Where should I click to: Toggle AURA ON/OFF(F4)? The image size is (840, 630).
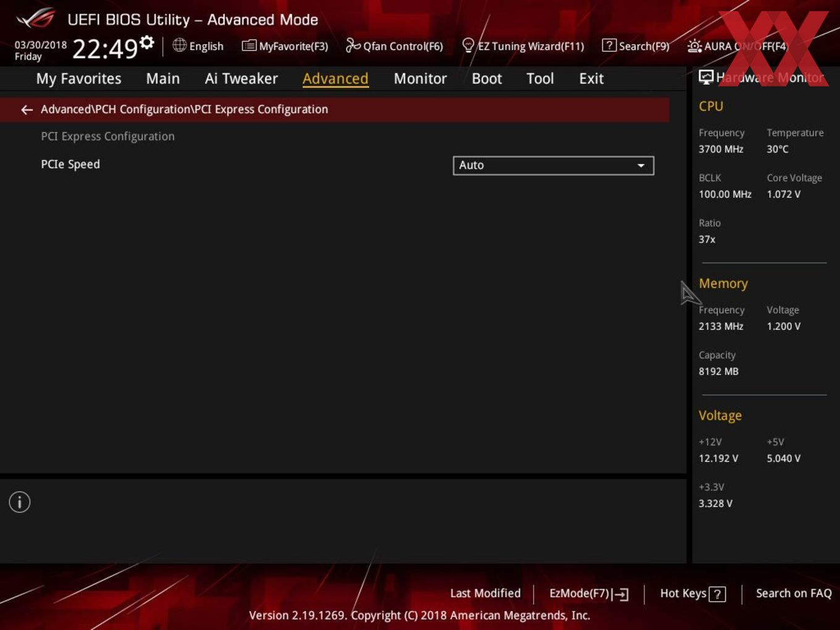(738, 46)
